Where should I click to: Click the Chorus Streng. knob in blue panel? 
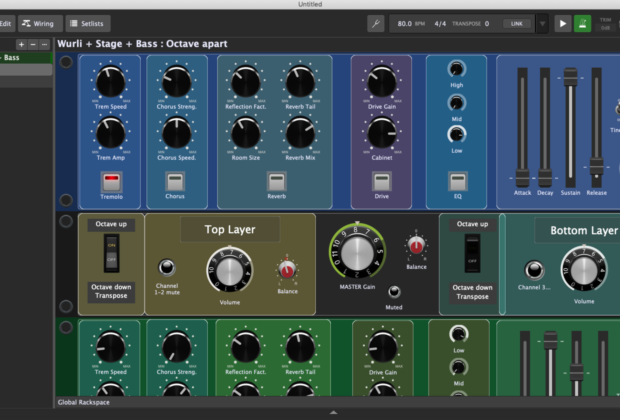176,81
